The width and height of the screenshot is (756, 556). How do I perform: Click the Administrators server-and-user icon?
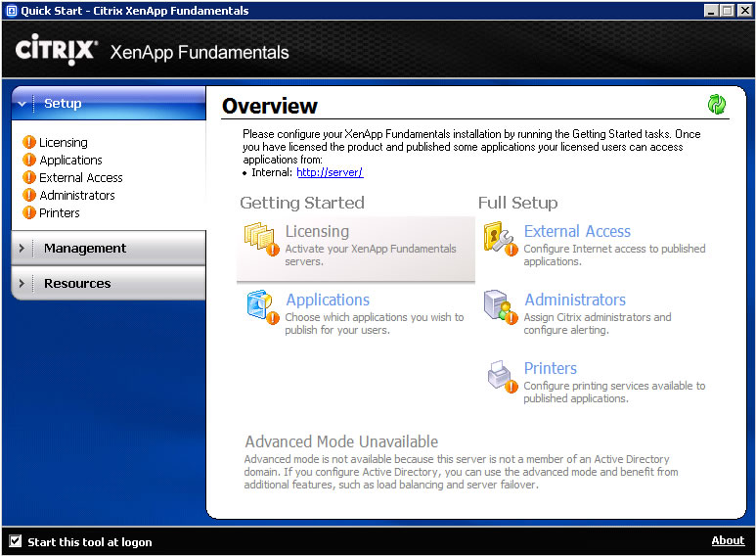click(500, 307)
